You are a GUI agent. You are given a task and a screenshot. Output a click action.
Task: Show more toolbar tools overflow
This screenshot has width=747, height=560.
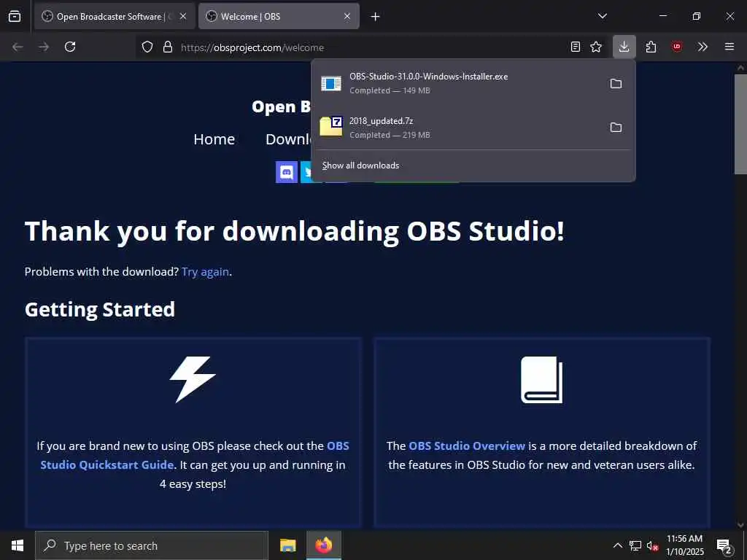[703, 47]
